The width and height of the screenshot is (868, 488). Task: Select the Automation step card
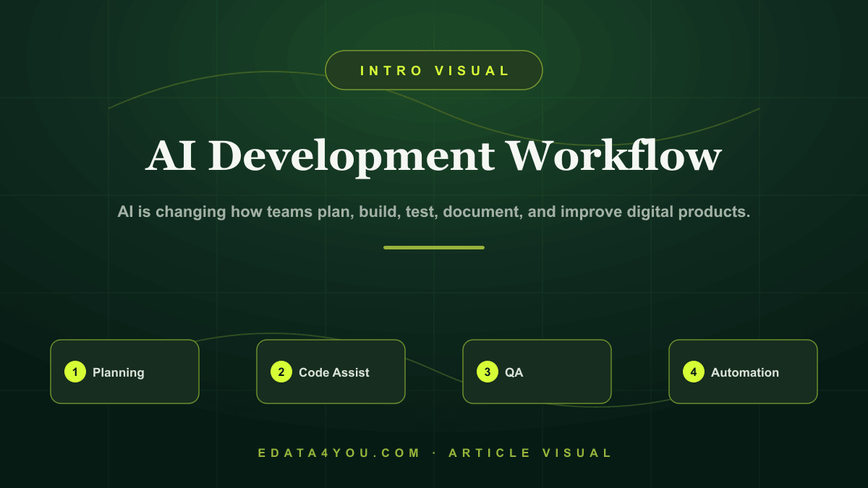(x=743, y=372)
